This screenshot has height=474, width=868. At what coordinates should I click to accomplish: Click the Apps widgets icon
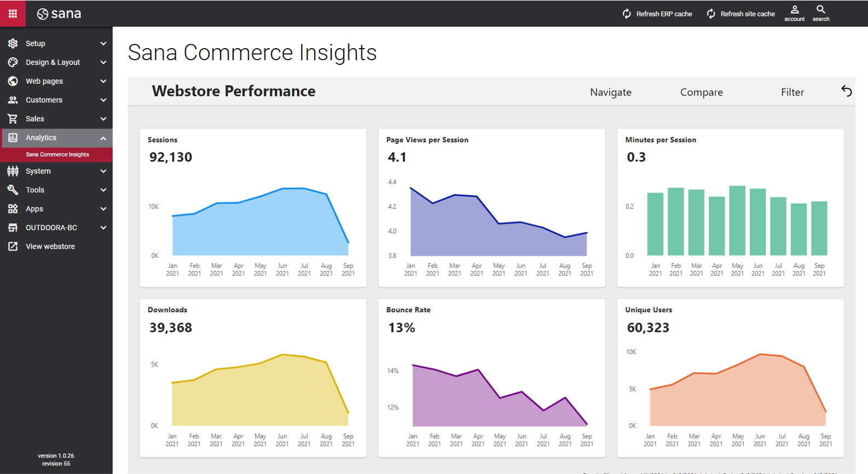(x=13, y=209)
